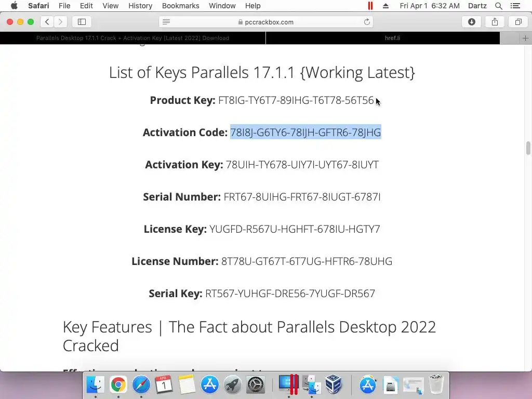Click the Parallels status icon in menu bar

point(370,6)
